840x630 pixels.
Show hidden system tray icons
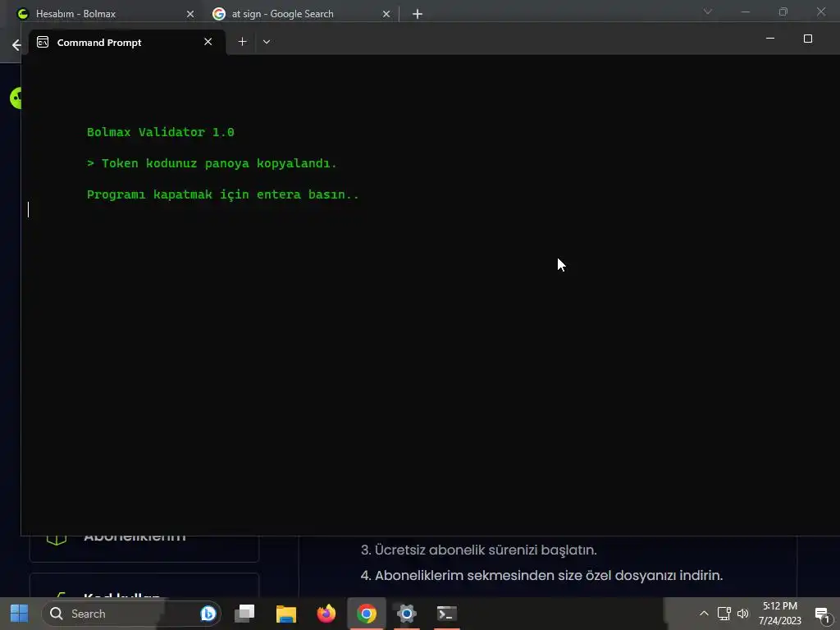pyautogui.click(x=704, y=614)
